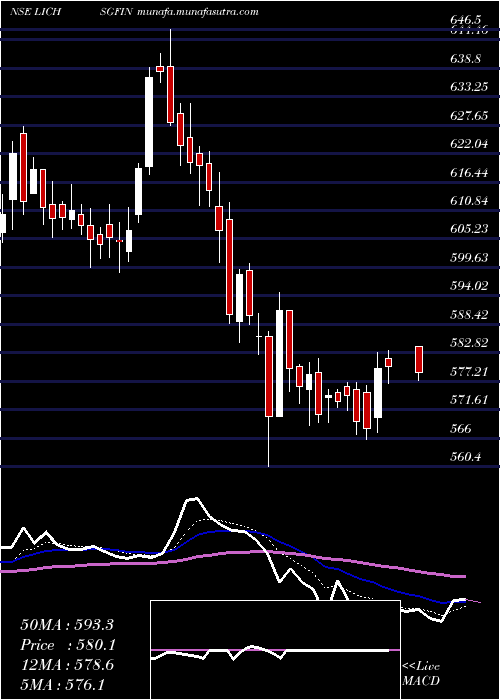Click the 12MA : 578.6 readout
Image resolution: width=500 pixels, height=700 pixels.
pos(67,665)
